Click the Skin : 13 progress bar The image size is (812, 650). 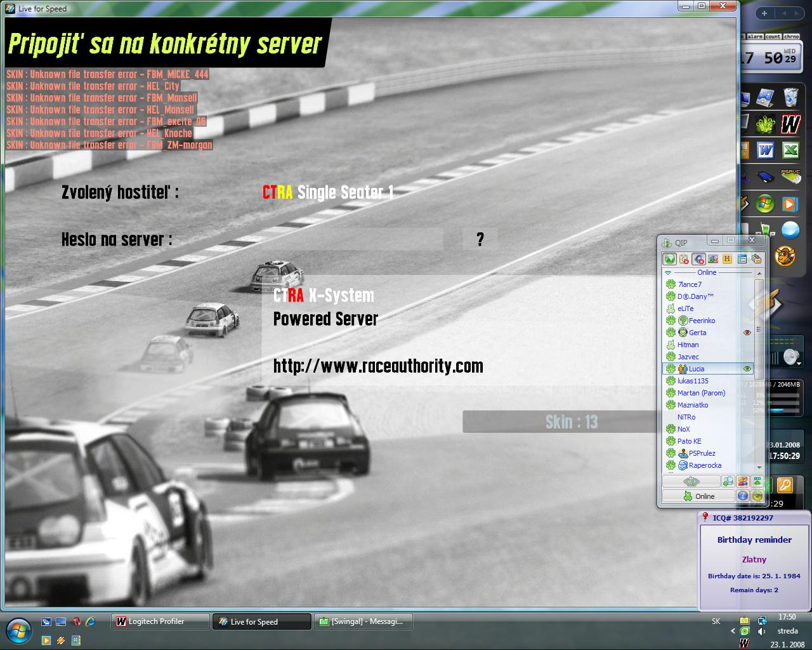pyautogui.click(x=571, y=422)
